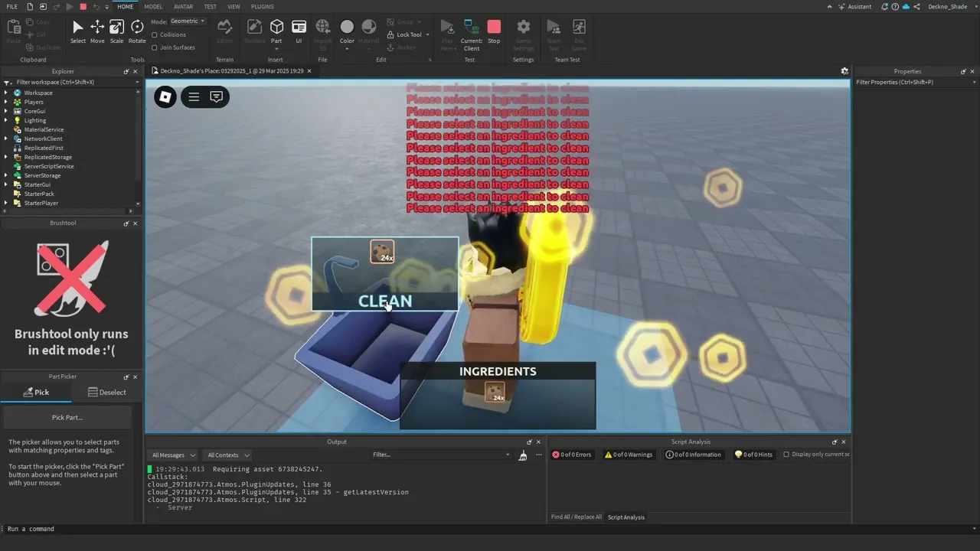Open viewport settings gear icon
This screenshot has height=551, width=980.
(x=844, y=70)
